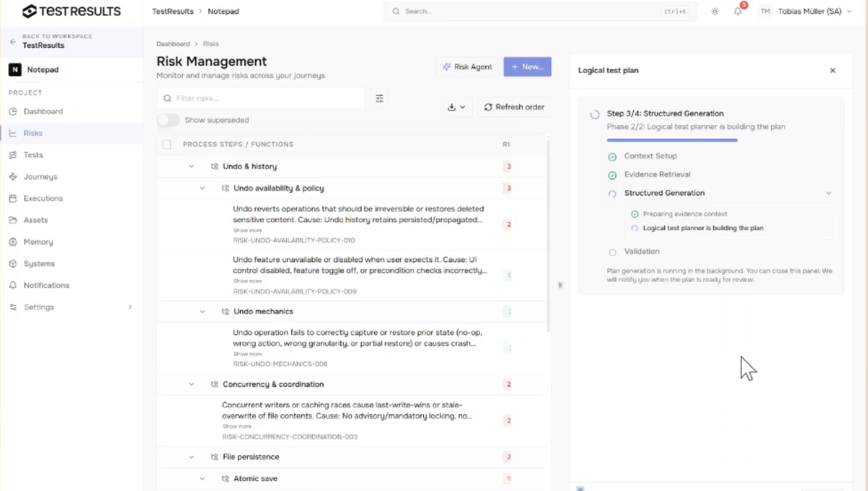Check the select-all checkbox in table header
868x491 pixels.
167,144
